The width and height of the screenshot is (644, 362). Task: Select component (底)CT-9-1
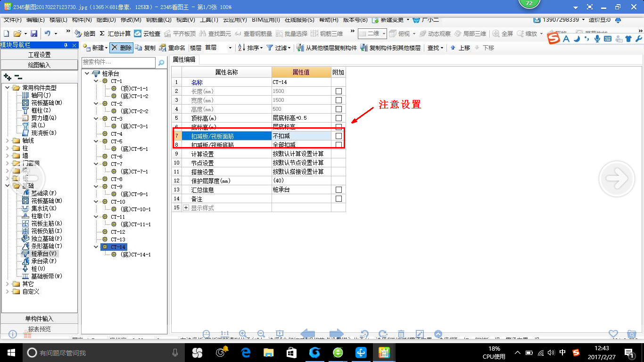pyautogui.click(x=134, y=194)
